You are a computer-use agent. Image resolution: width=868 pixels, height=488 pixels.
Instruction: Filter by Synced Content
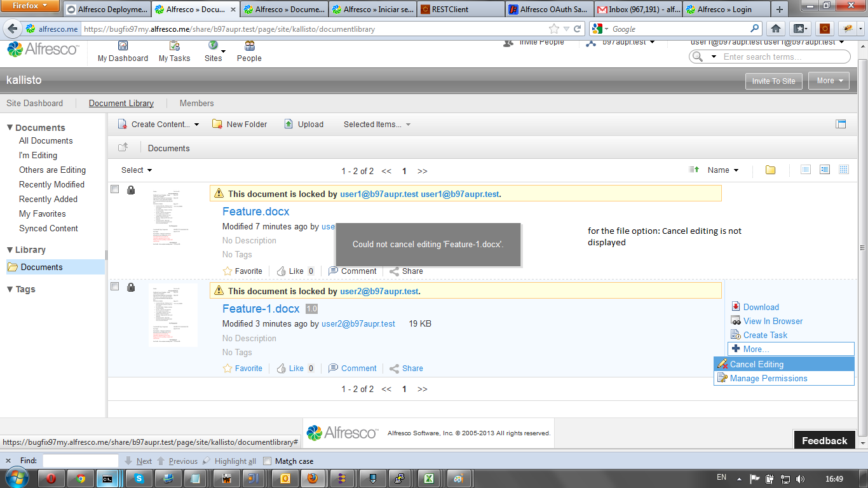coord(48,228)
